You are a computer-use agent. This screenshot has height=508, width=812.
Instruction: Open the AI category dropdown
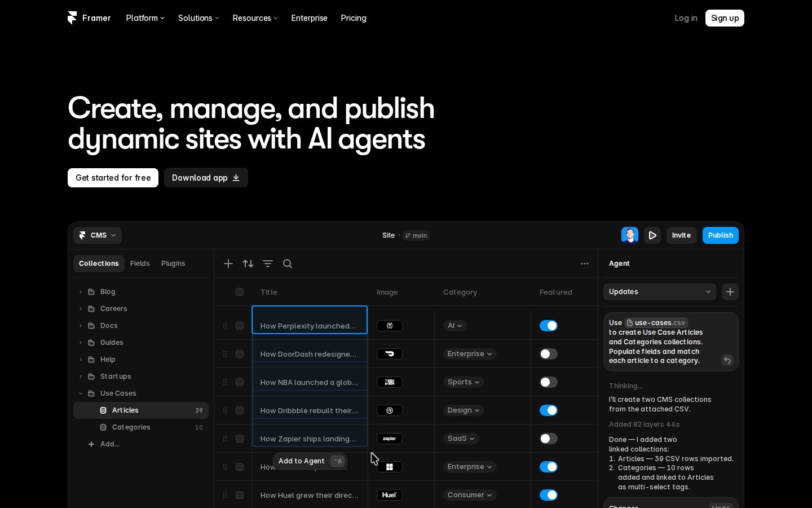[x=454, y=326]
